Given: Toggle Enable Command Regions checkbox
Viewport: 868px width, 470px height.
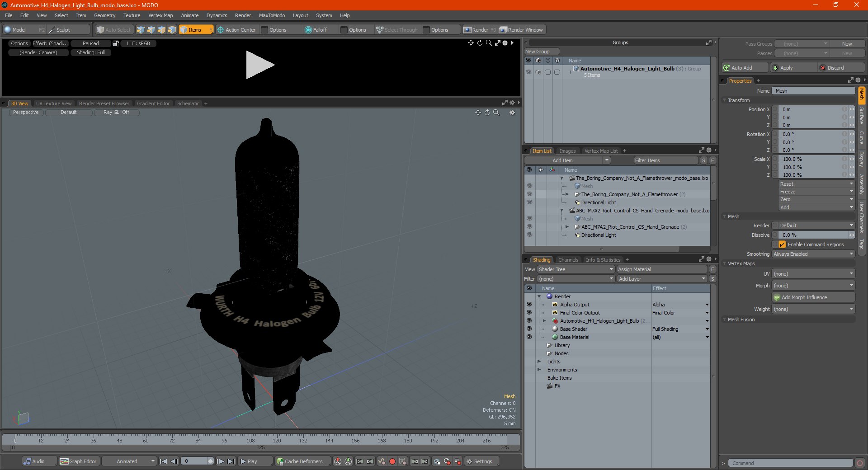Looking at the screenshot, I should (782, 244).
